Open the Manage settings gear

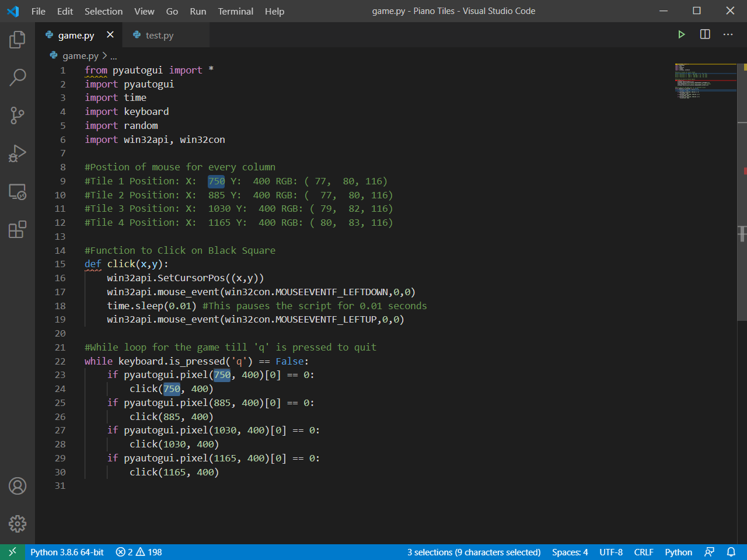(x=17, y=524)
